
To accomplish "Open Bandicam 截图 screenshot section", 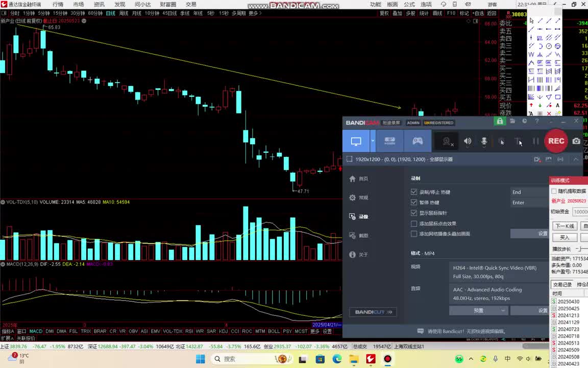I will [x=359, y=236].
